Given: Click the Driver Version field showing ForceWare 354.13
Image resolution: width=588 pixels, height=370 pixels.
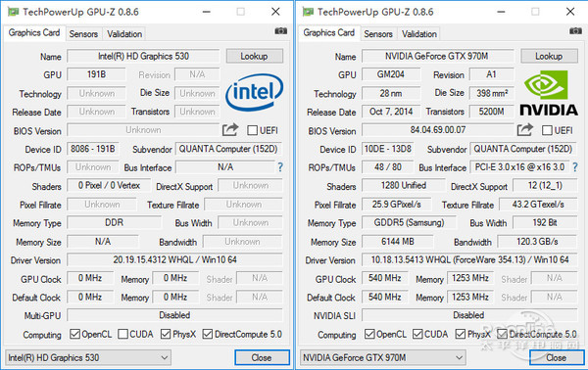Looking at the screenshot, I should pos(469,260).
